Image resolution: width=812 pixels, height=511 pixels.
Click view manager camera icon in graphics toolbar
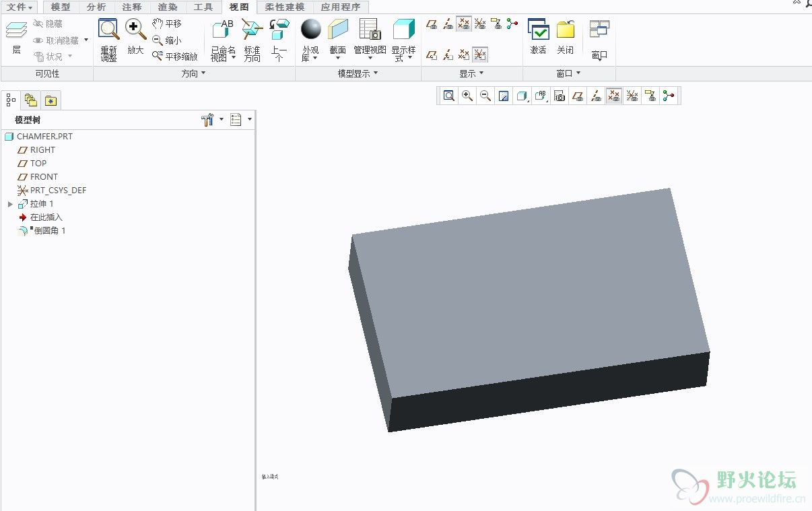click(x=559, y=96)
